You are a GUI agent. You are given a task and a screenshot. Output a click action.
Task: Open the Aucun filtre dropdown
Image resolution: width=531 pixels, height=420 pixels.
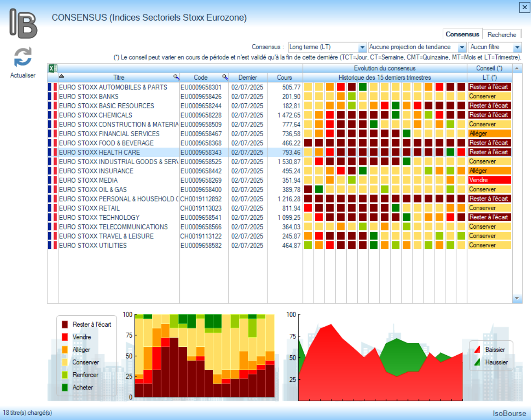click(495, 47)
